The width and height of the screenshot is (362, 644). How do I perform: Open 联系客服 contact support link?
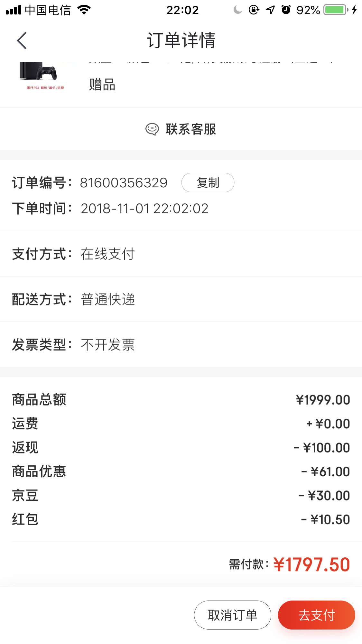pyautogui.click(x=190, y=129)
